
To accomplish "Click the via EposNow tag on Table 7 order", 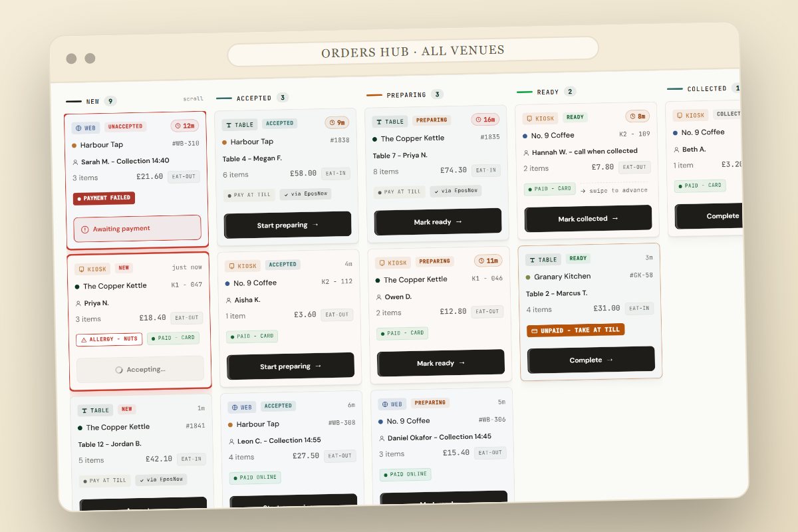I will coord(456,191).
